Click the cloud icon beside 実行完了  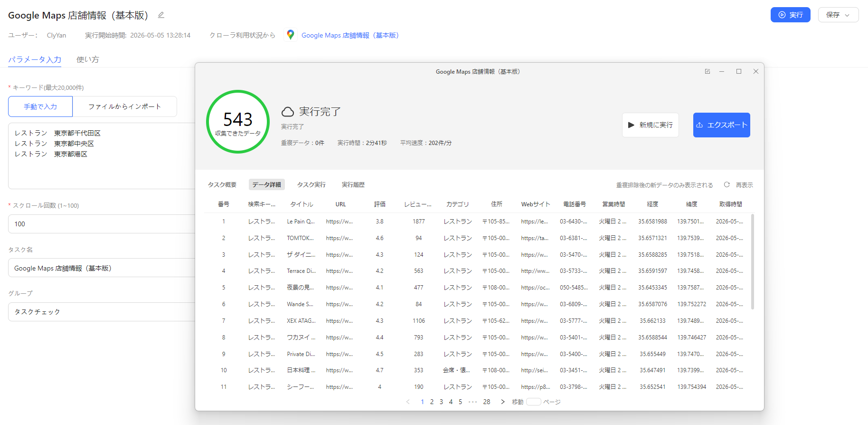pos(288,112)
